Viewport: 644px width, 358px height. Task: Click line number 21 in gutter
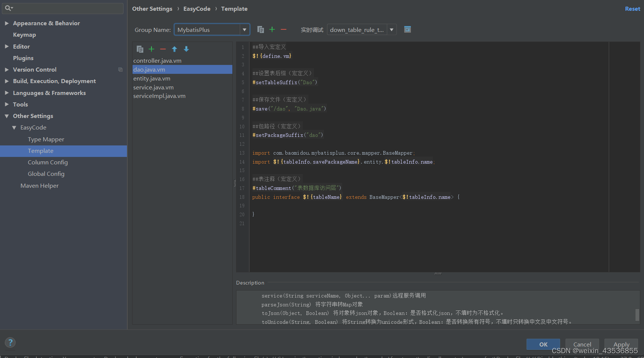pyautogui.click(x=242, y=223)
